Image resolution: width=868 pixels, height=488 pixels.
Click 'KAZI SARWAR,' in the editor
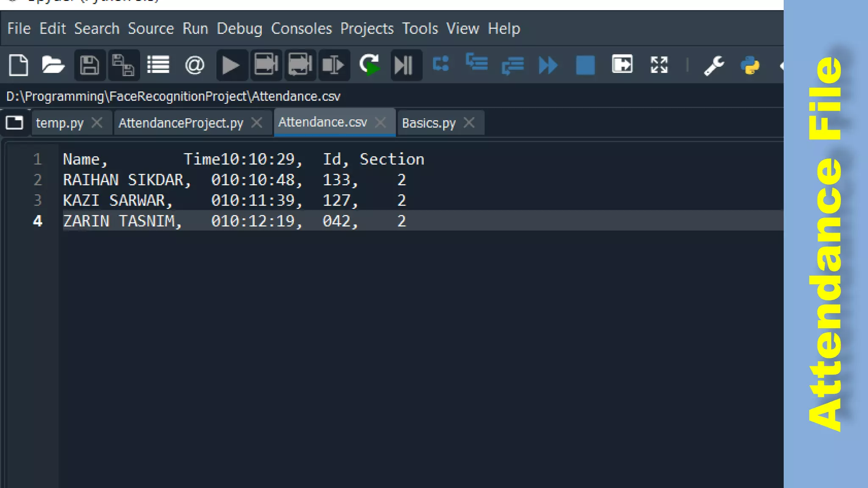click(x=118, y=201)
